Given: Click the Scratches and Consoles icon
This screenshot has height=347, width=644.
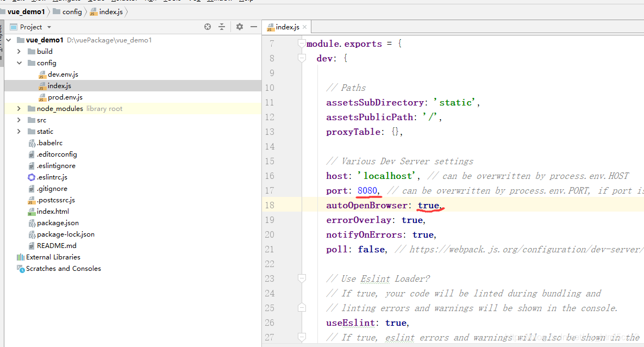Looking at the screenshot, I should (21, 269).
